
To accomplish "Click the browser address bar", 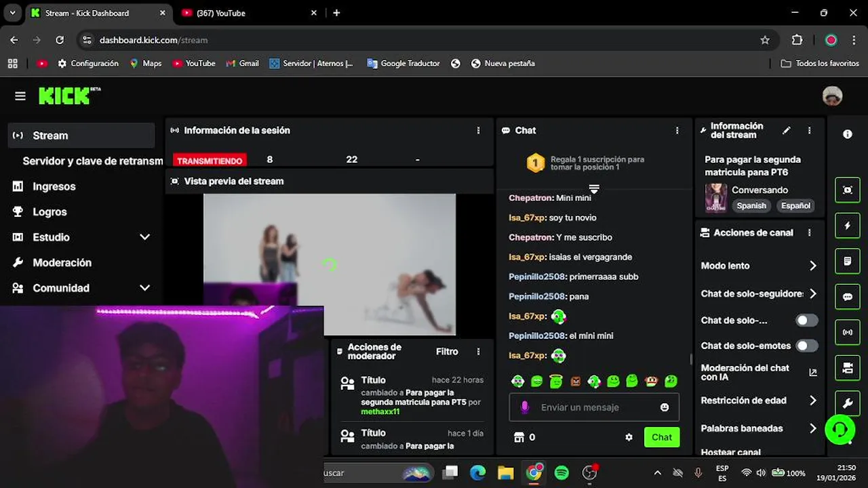I will (x=426, y=40).
